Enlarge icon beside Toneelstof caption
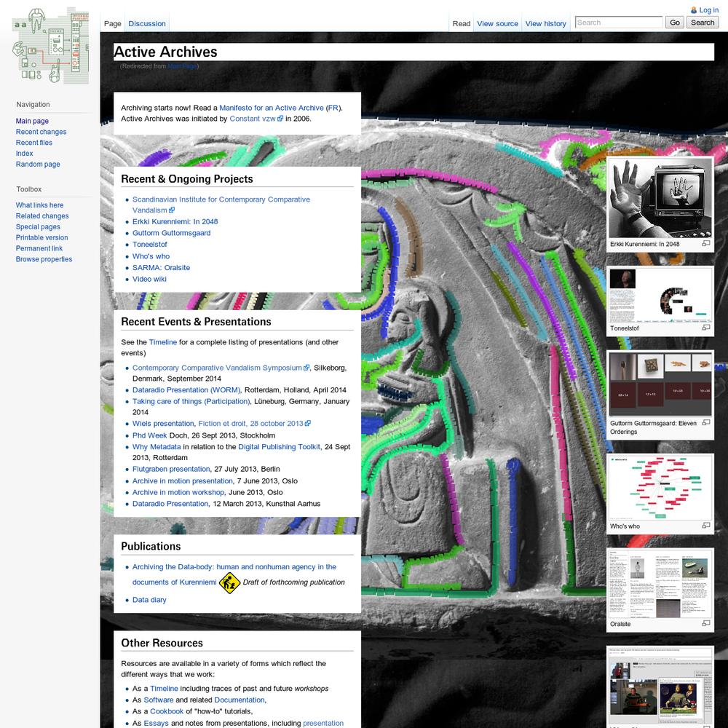 705,328
